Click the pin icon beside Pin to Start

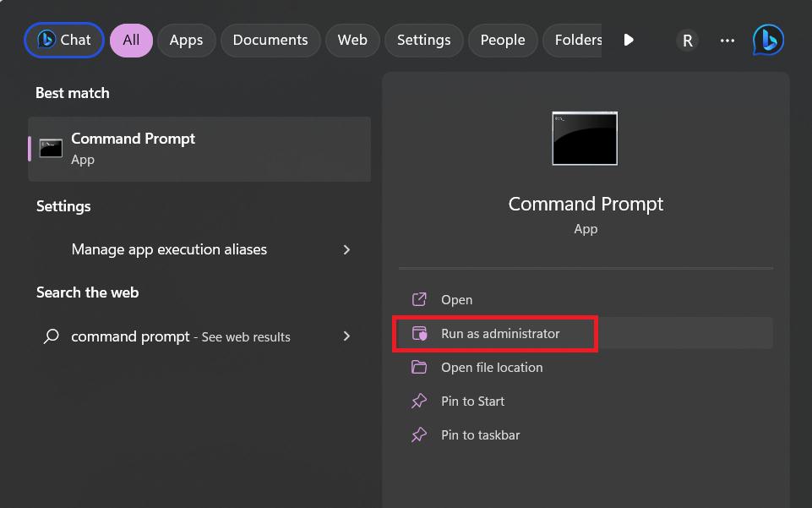click(x=419, y=401)
